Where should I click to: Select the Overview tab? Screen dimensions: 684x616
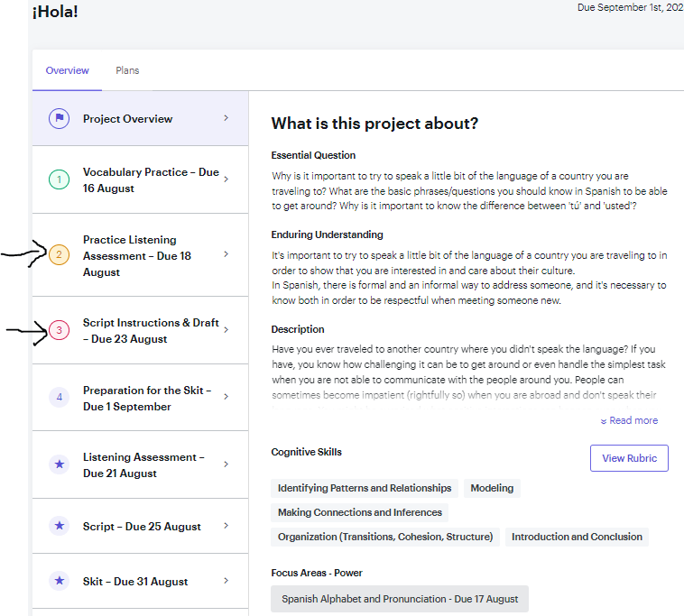(68, 70)
